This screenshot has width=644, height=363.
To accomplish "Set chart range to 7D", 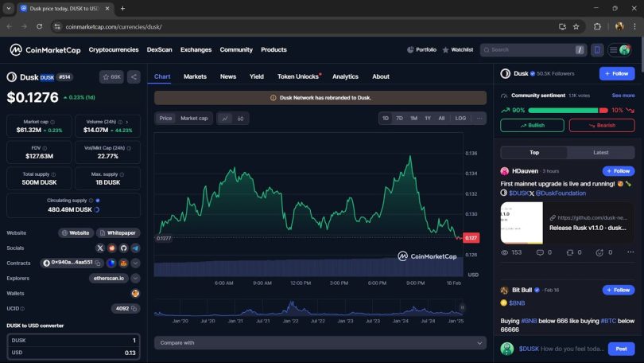I will point(399,119).
